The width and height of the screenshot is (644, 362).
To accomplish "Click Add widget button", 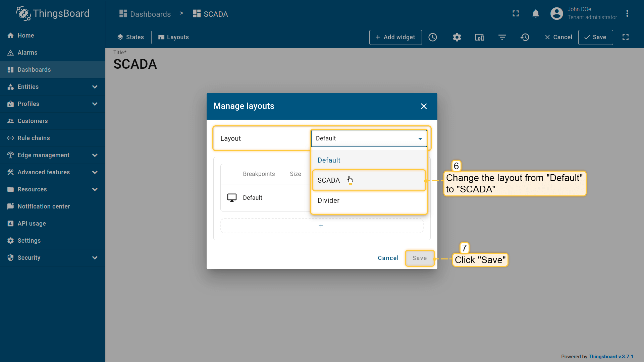I will pyautogui.click(x=395, y=37).
